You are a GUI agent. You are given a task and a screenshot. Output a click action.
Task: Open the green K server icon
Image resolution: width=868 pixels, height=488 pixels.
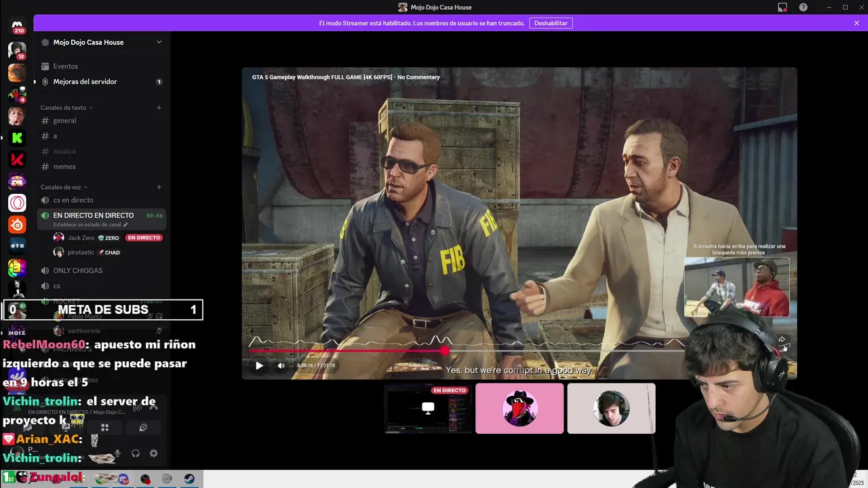click(17, 138)
